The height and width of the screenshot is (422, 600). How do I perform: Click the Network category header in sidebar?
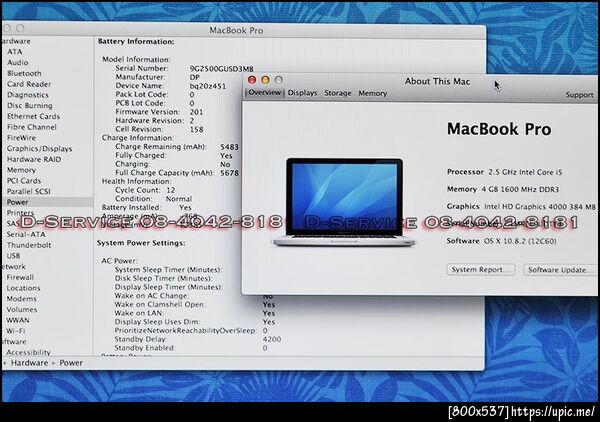coord(14,266)
